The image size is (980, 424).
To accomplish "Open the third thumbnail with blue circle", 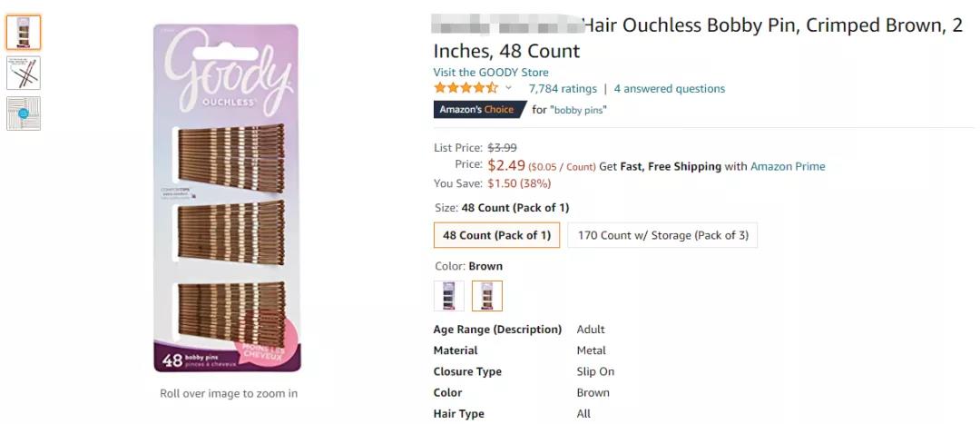I will tap(24, 113).
